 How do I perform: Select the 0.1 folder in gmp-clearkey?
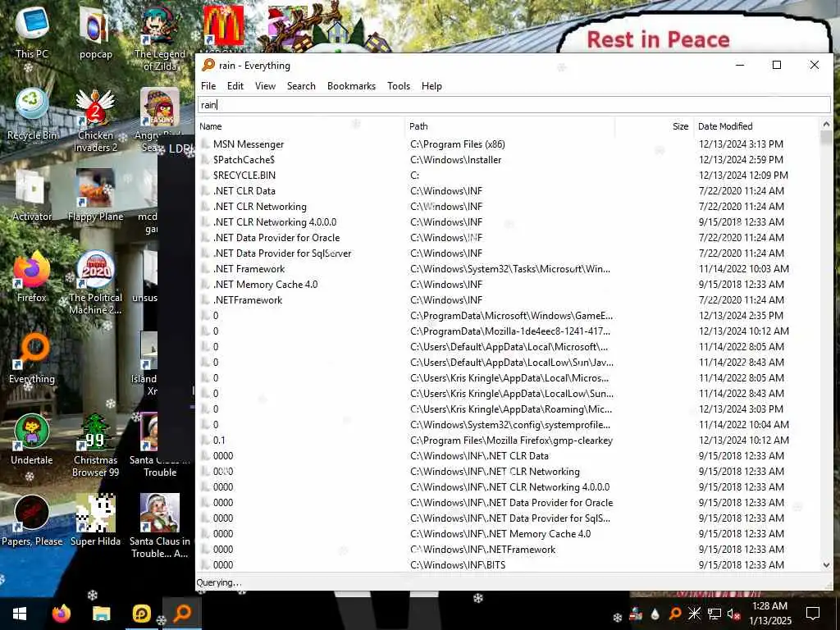point(508,441)
